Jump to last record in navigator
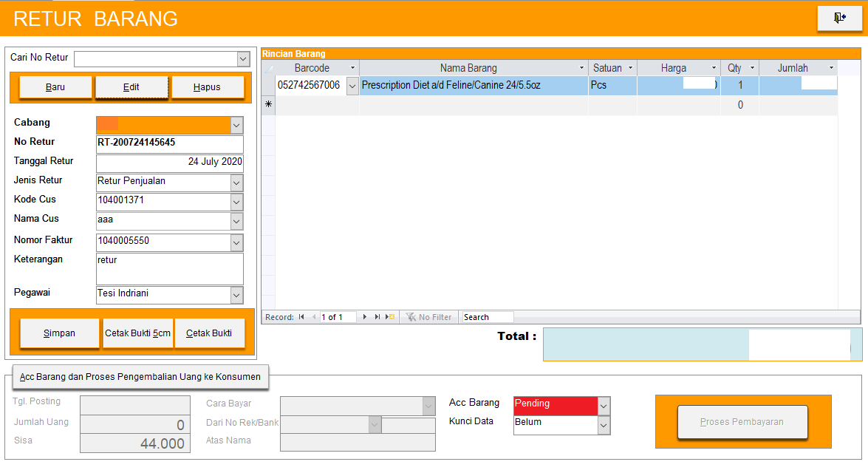Image resolution: width=868 pixels, height=473 pixels. [x=377, y=317]
